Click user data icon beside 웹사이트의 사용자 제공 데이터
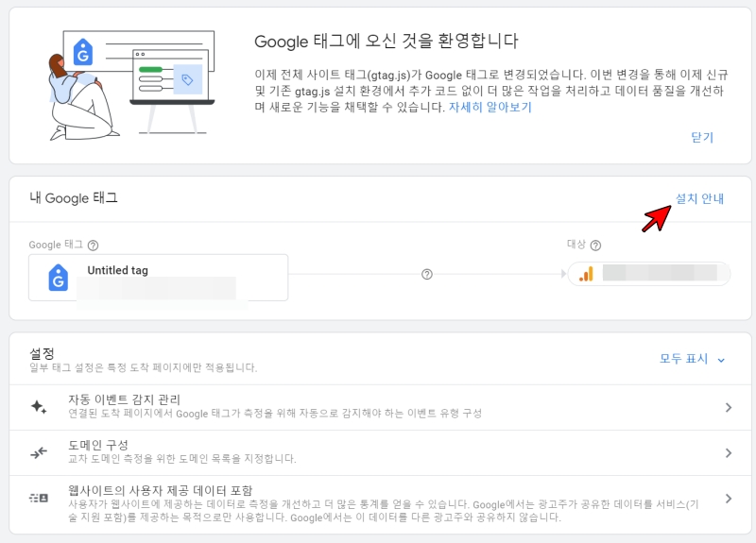The height and width of the screenshot is (543, 756). coord(39,498)
